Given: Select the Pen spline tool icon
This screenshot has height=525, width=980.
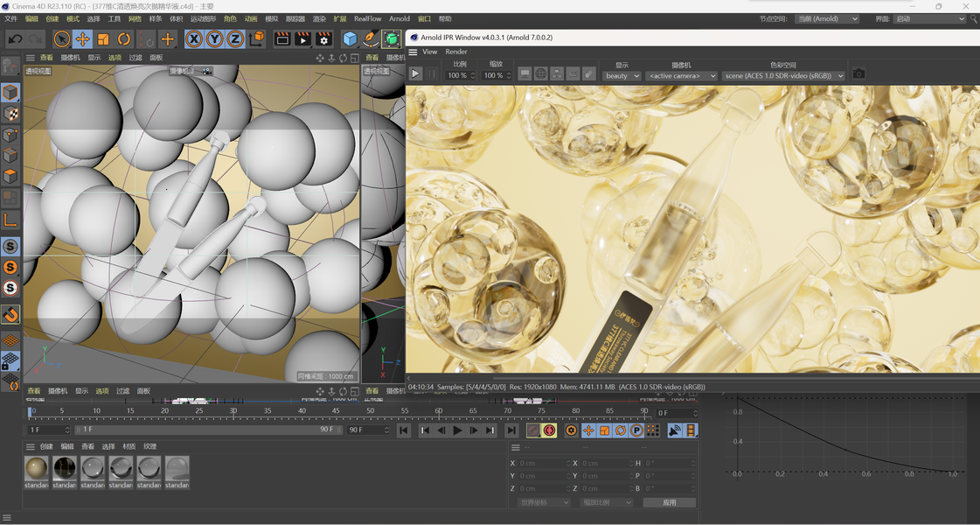Looking at the screenshot, I should pyautogui.click(x=371, y=39).
